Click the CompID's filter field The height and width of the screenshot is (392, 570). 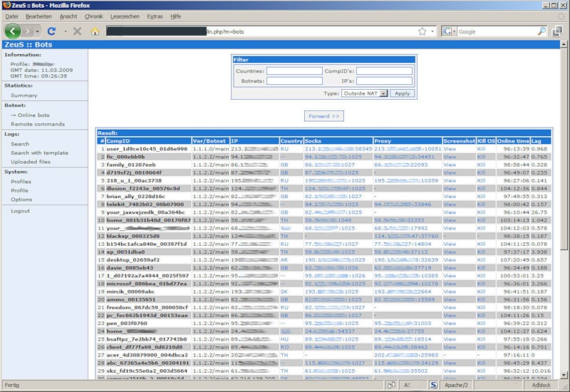pos(384,71)
